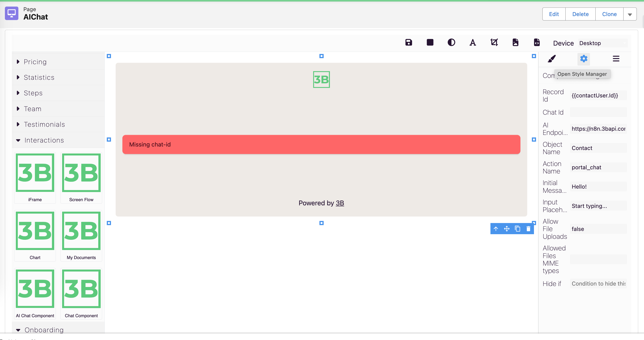644x340 pixels.
Task: Click the 3B link in footer
Action: [340, 203]
